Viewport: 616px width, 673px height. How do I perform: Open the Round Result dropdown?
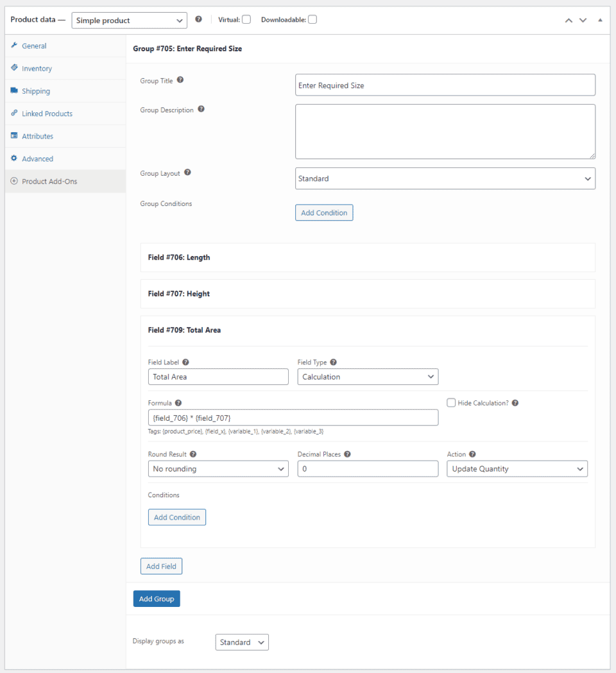(218, 468)
